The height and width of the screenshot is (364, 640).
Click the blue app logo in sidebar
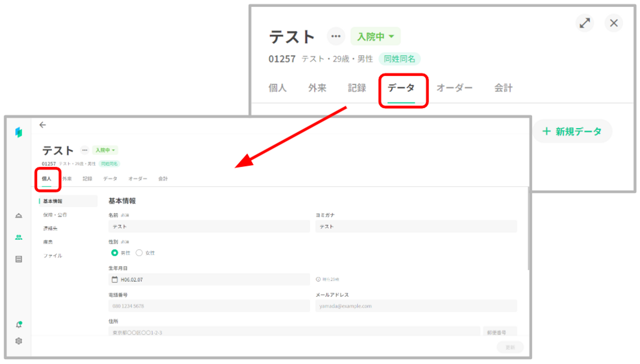pos(19,132)
